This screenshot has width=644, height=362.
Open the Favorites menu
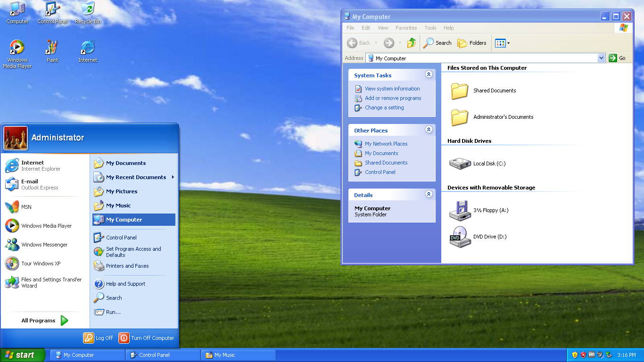(406, 28)
